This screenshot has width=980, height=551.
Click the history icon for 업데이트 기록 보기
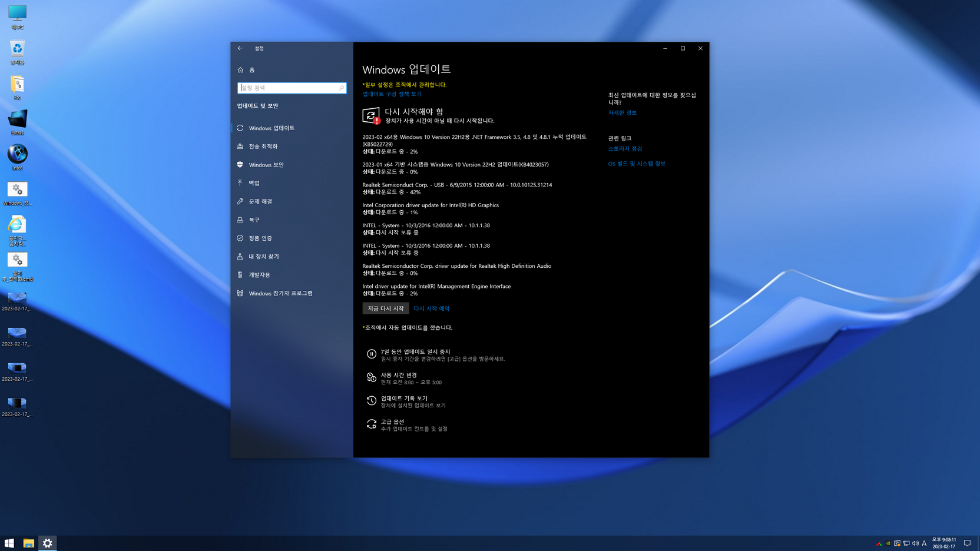372,401
